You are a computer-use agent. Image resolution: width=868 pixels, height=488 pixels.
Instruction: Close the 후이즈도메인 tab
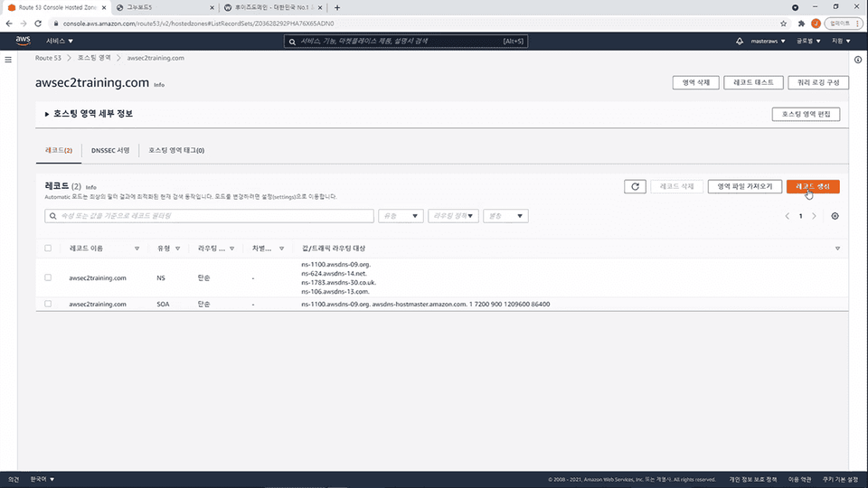pos(320,8)
